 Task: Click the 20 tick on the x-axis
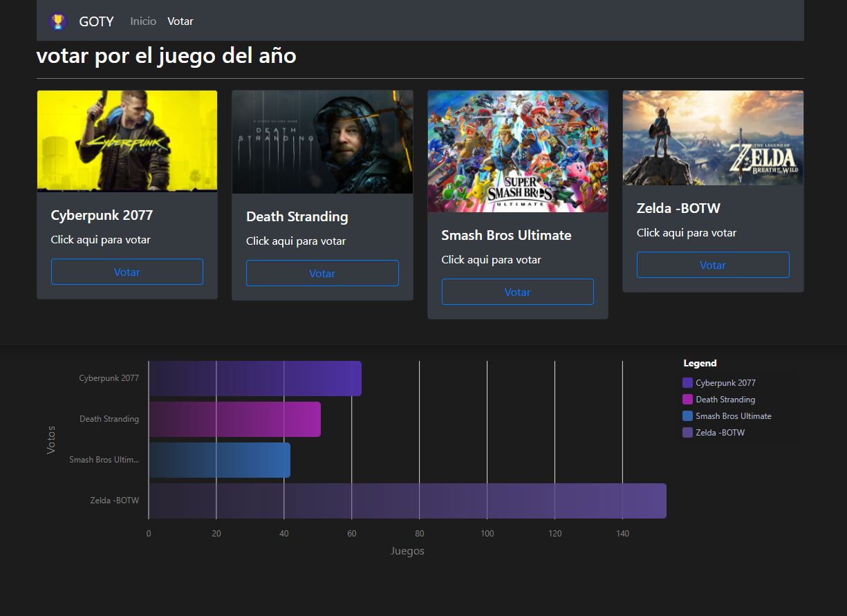pos(216,534)
